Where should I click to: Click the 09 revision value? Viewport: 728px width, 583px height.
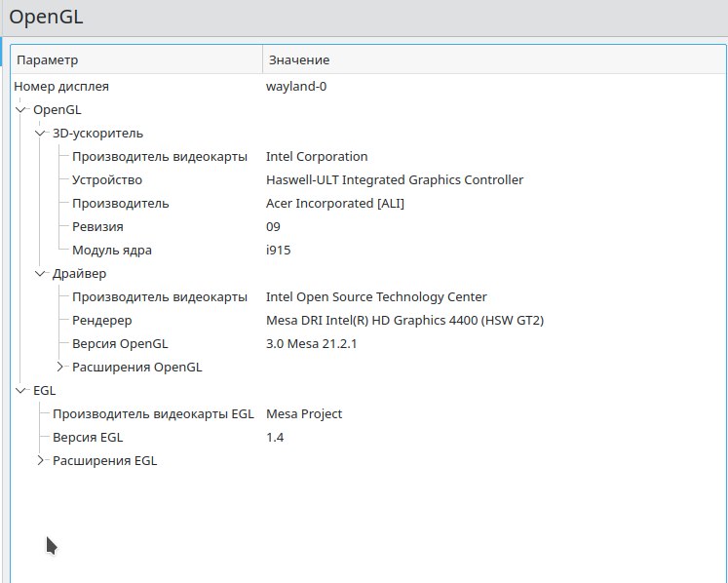click(x=273, y=227)
